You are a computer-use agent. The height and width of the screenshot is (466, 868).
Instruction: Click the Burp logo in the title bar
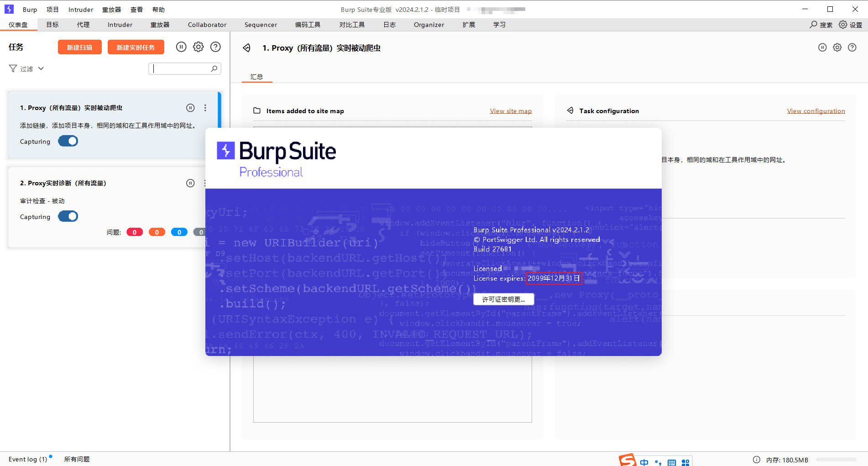pyautogui.click(x=9, y=9)
